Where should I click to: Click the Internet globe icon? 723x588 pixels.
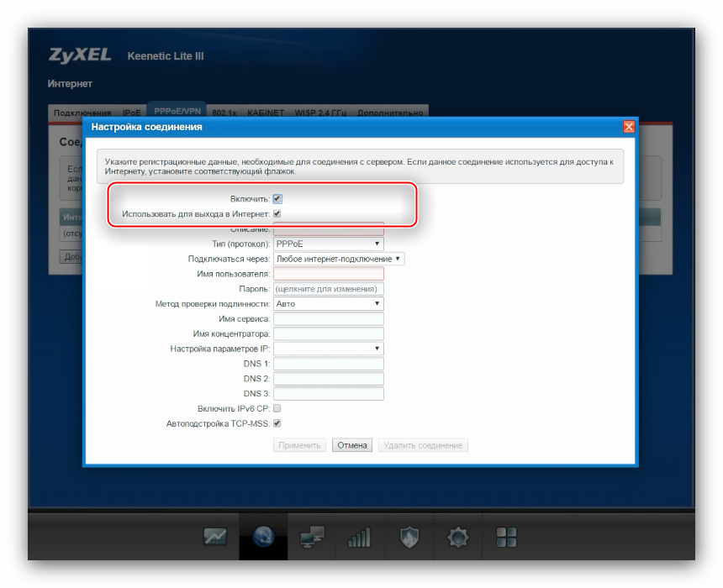[x=263, y=538]
